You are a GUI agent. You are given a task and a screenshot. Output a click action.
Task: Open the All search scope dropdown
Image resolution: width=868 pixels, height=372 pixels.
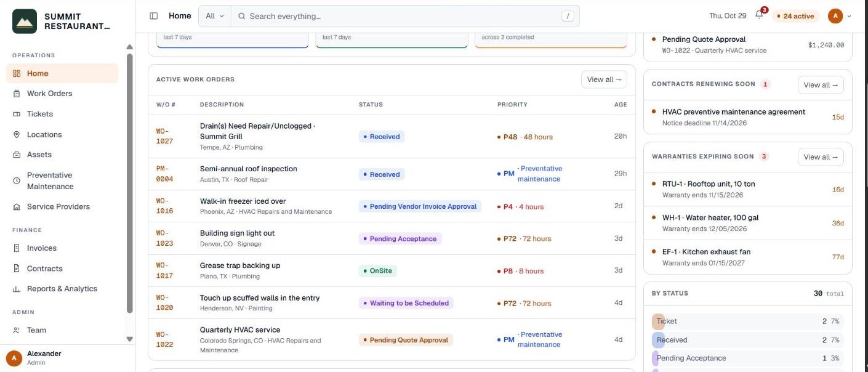click(x=215, y=16)
